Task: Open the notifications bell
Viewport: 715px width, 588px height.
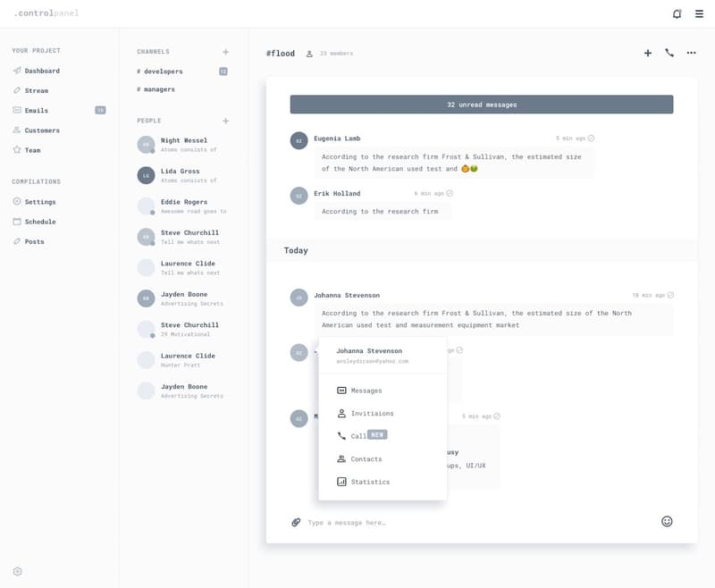Action: tap(676, 13)
